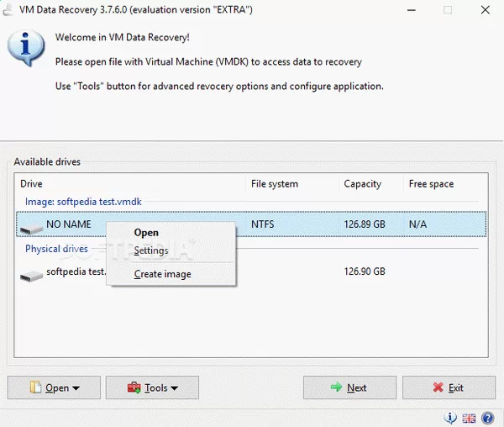Viewport: 504px width, 427px height.
Task: Click the app icon in the title bar
Action: [8, 9]
